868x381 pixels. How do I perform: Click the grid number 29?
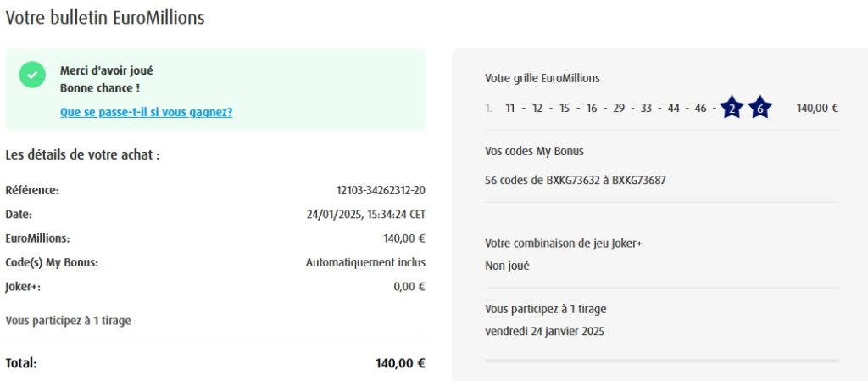[619, 108]
